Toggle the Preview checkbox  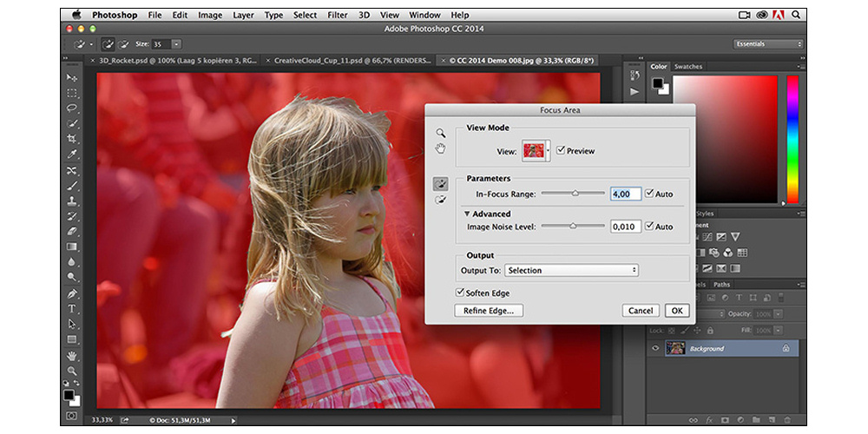pyautogui.click(x=561, y=151)
